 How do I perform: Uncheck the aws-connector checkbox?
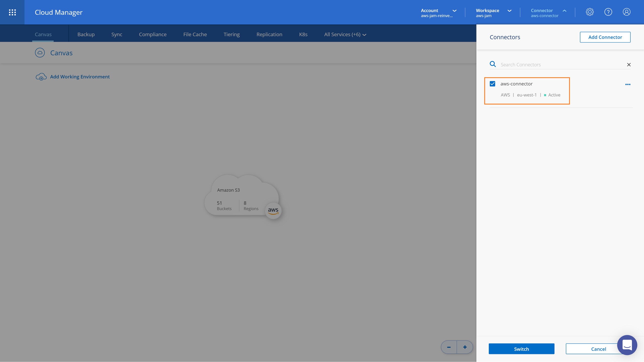492,84
